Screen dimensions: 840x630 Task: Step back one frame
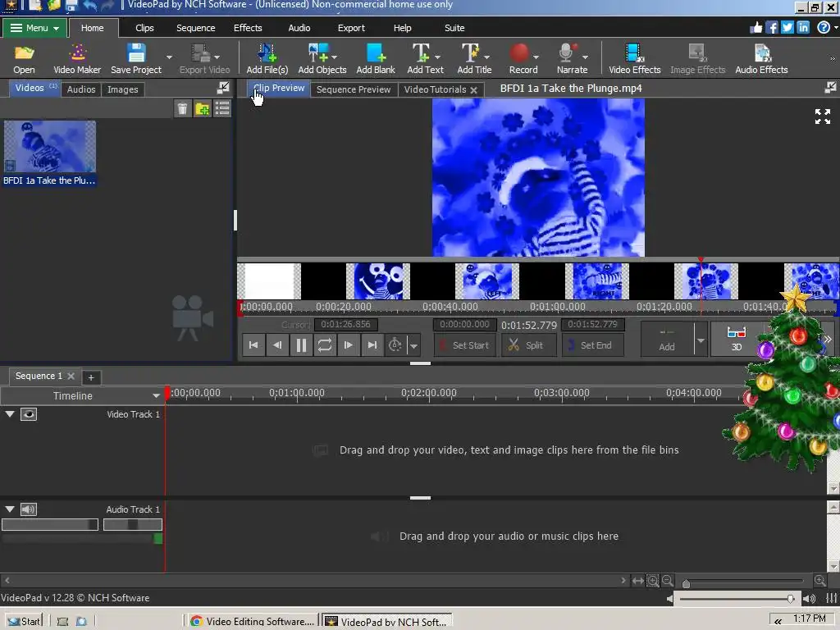277,345
